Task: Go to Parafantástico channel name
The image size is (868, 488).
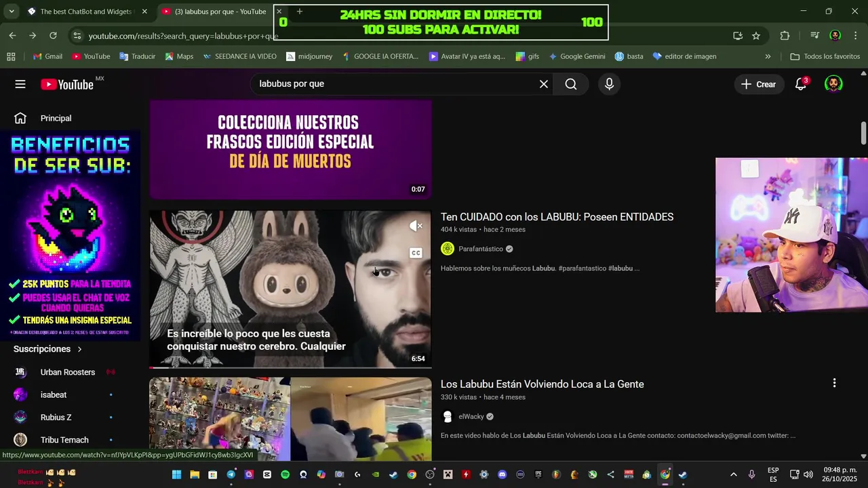Action: tap(481, 249)
